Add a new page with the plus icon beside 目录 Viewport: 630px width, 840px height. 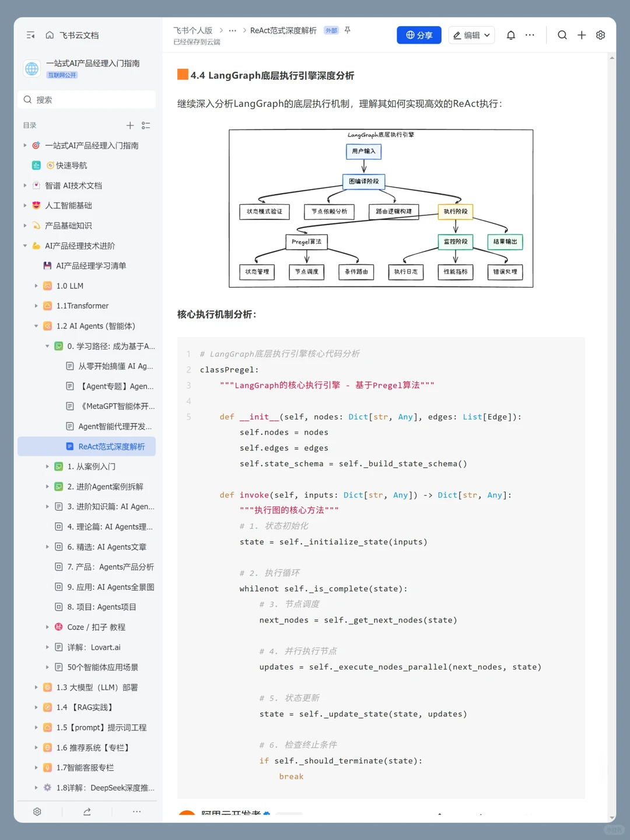tap(130, 125)
